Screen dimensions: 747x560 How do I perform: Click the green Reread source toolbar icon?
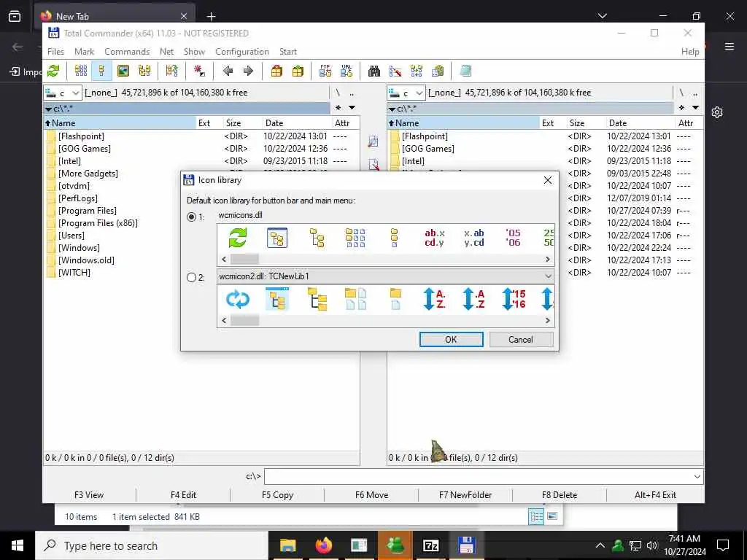click(53, 71)
